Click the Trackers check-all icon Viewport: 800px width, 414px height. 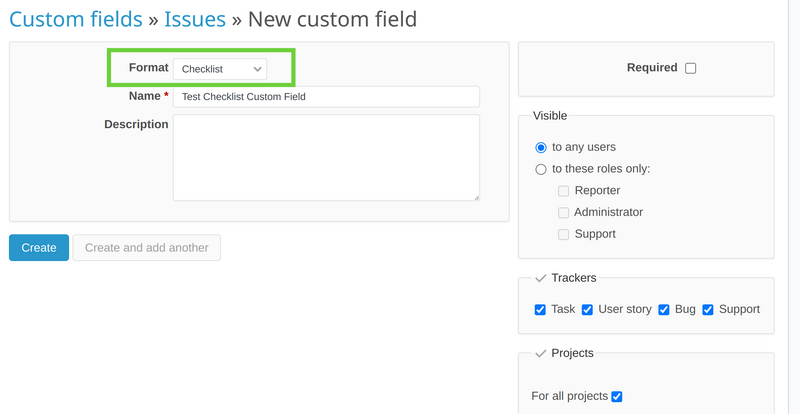(x=541, y=278)
